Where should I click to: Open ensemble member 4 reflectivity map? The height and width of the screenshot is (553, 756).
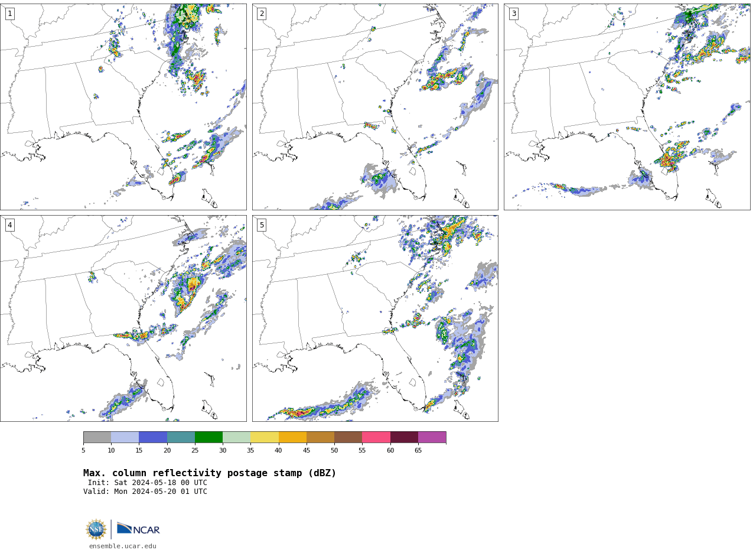pos(123,318)
